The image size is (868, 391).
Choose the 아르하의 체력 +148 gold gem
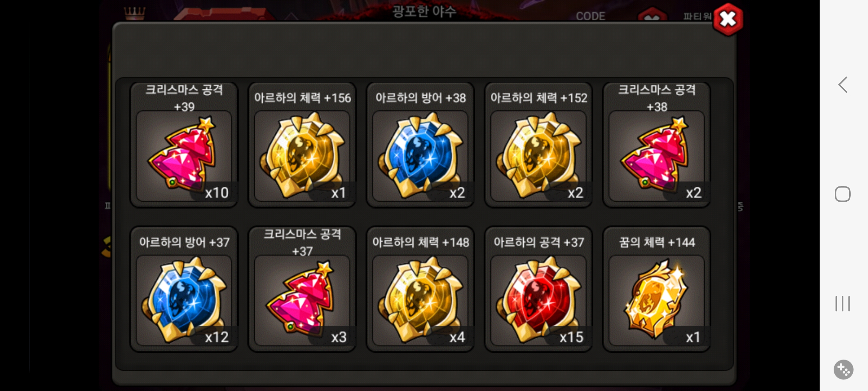(420, 289)
